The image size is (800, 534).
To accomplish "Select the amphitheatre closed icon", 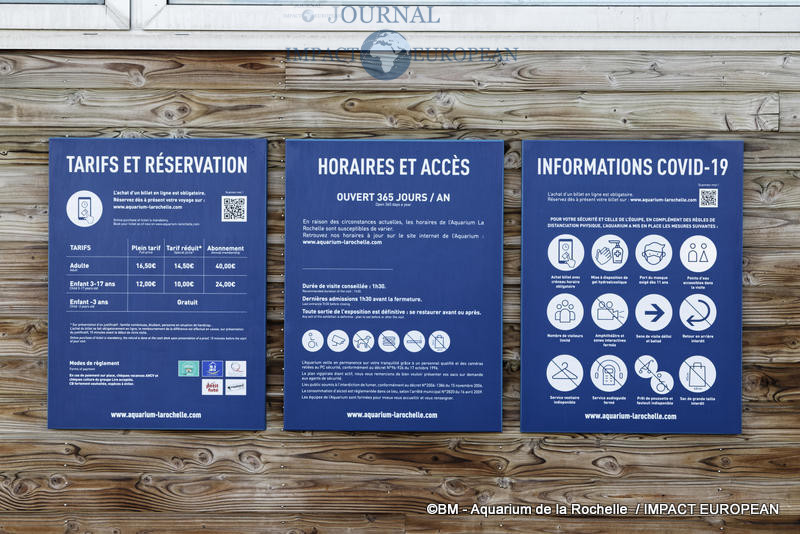I will coord(609,312).
